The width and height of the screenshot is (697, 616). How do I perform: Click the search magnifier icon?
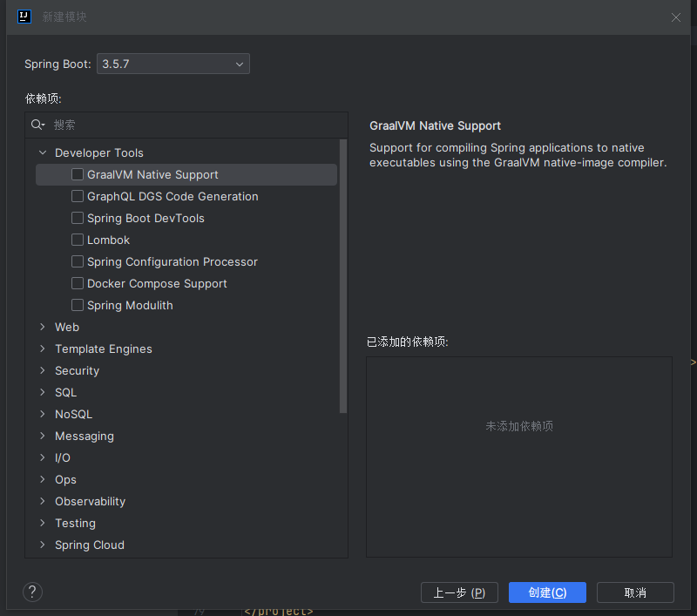point(37,125)
